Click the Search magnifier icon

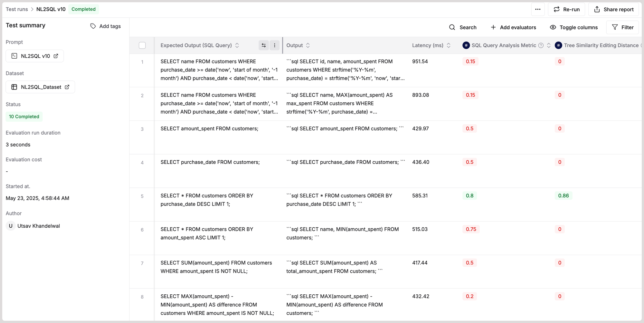click(x=452, y=27)
